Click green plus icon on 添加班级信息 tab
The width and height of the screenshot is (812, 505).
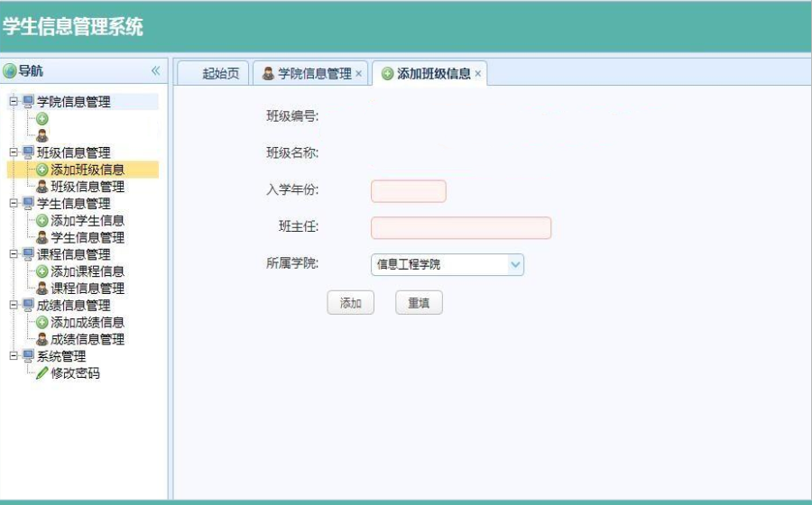387,74
